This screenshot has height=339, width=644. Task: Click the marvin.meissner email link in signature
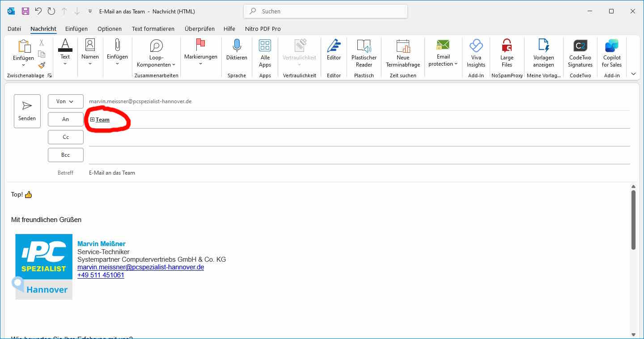(x=140, y=267)
